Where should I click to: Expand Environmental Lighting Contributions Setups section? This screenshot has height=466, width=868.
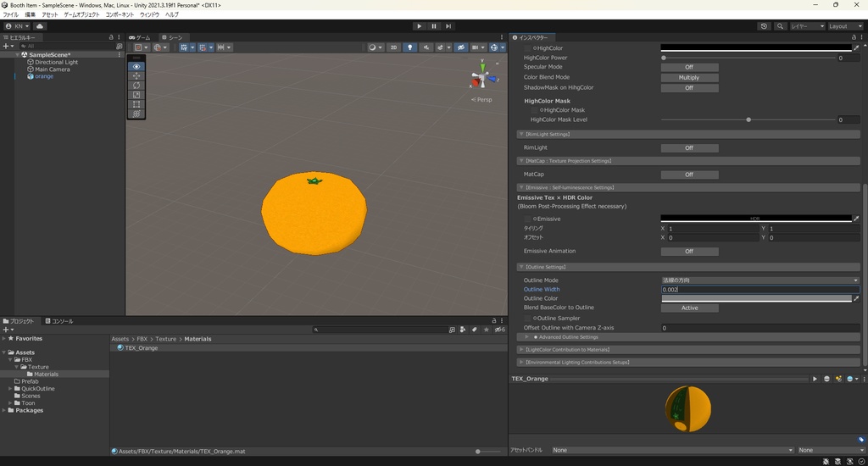tap(688, 363)
